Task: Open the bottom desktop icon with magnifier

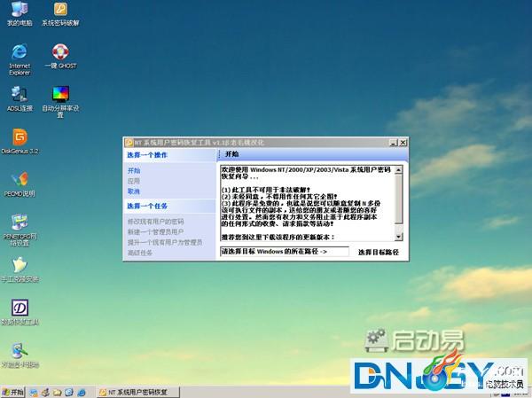Action: click(20, 355)
